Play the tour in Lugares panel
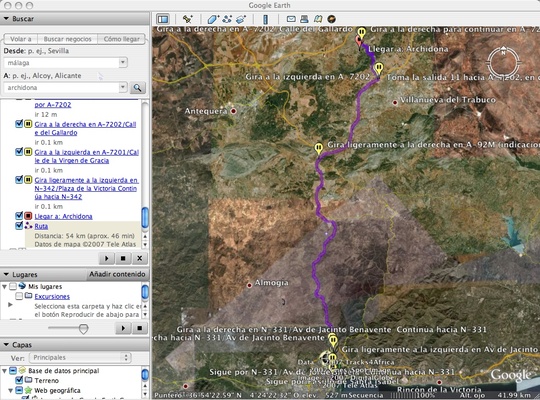This screenshot has width=540, height=400. [123, 328]
